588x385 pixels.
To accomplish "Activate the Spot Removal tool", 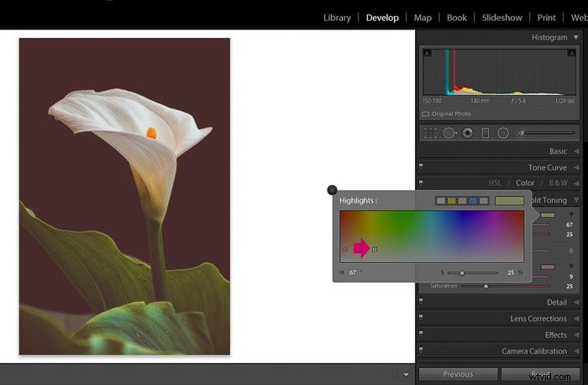I will pos(449,133).
